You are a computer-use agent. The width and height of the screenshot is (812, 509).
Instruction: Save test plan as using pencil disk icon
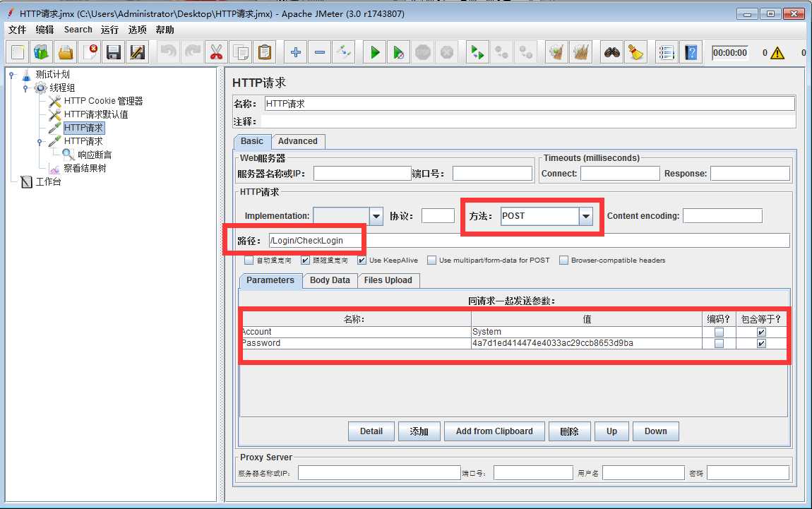(137, 52)
